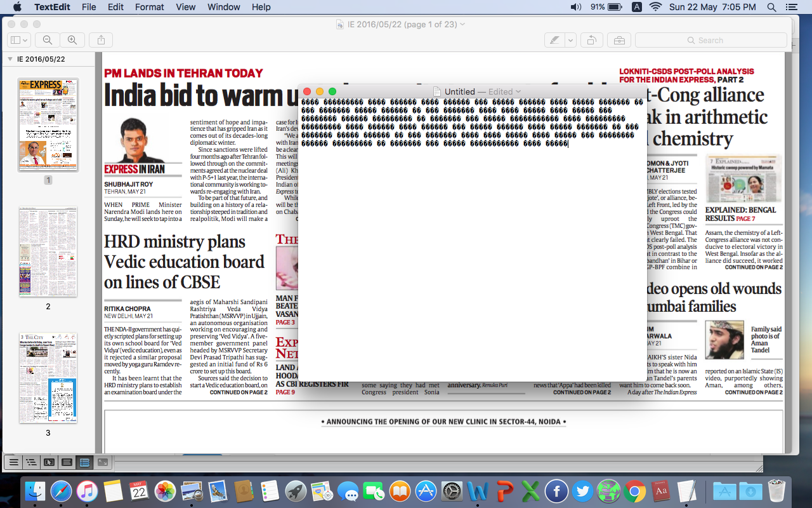Image resolution: width=812 pixels, height=508 pixels.
Task: Click the Untitled document proxy icon in title bar
Action: [437, 92]
